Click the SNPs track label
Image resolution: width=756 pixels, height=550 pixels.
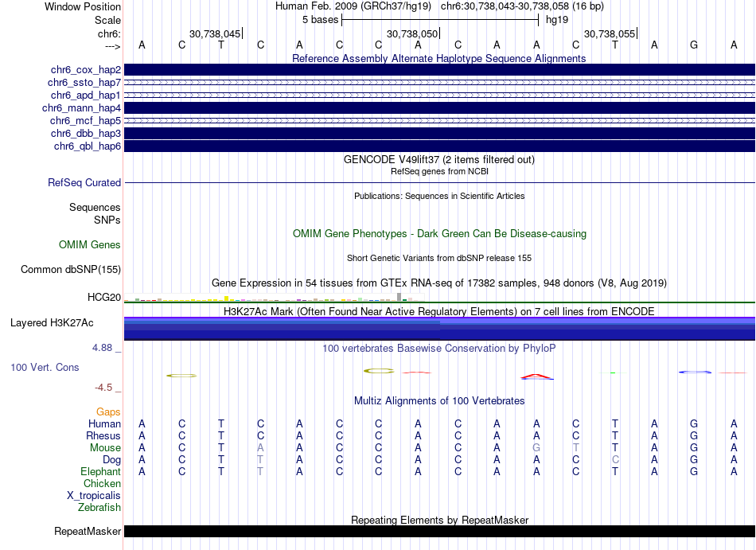pyautogui.click(x=107, y=220)
